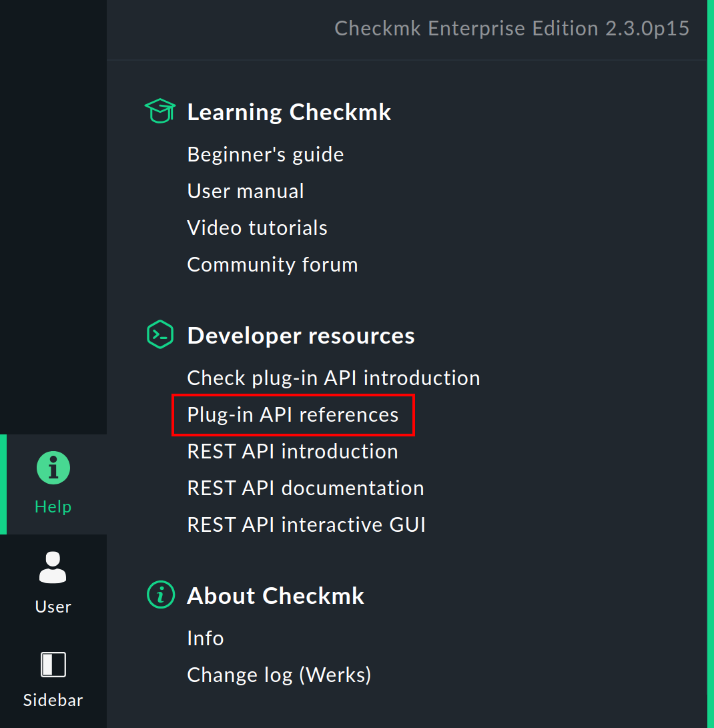Open the Help menu icon

tap(53, 468)
